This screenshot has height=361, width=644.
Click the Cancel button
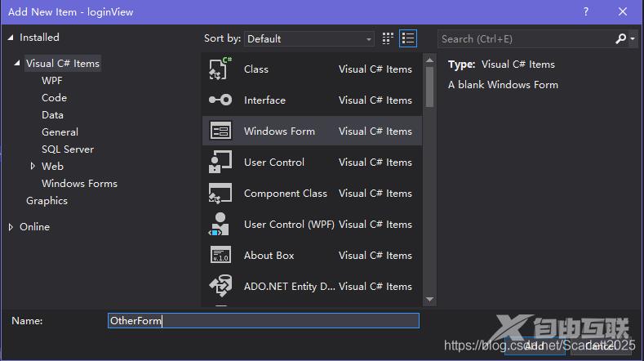(600, 345)
